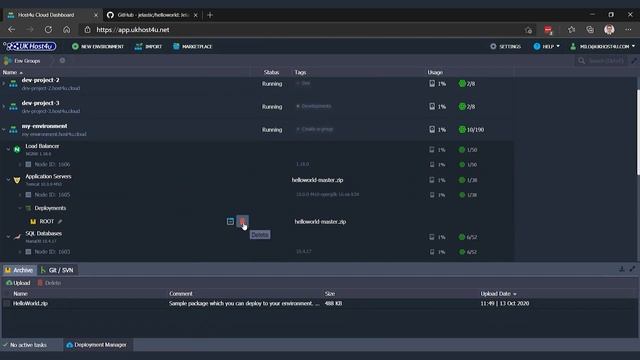Collapse the my-environment row
The width and height of the screenshot is (640, 360).
(x=4, y=129)
